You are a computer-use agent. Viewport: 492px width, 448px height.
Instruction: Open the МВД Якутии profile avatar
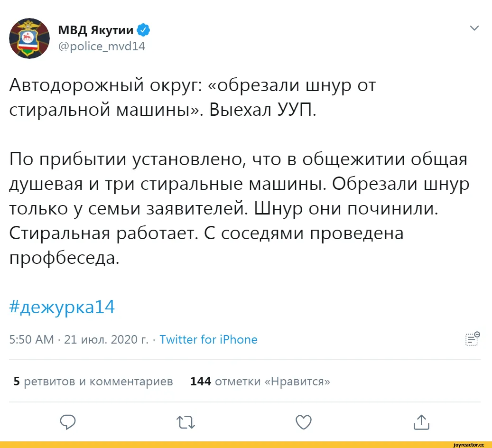[29, 38]
